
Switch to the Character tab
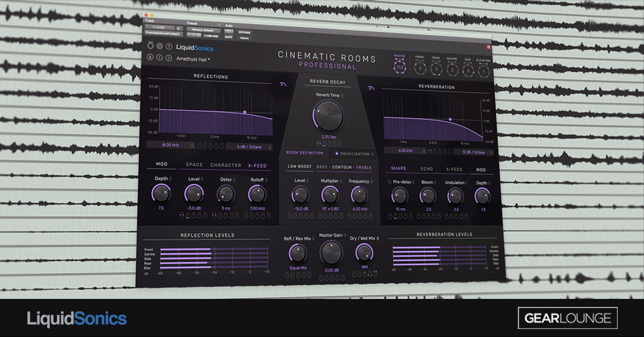click(x=225, y=165)
